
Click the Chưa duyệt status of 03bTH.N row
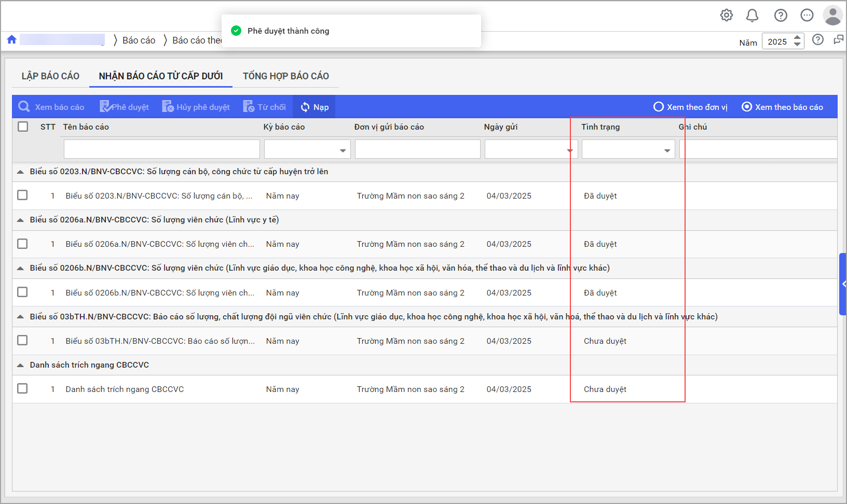coord(605,341)
